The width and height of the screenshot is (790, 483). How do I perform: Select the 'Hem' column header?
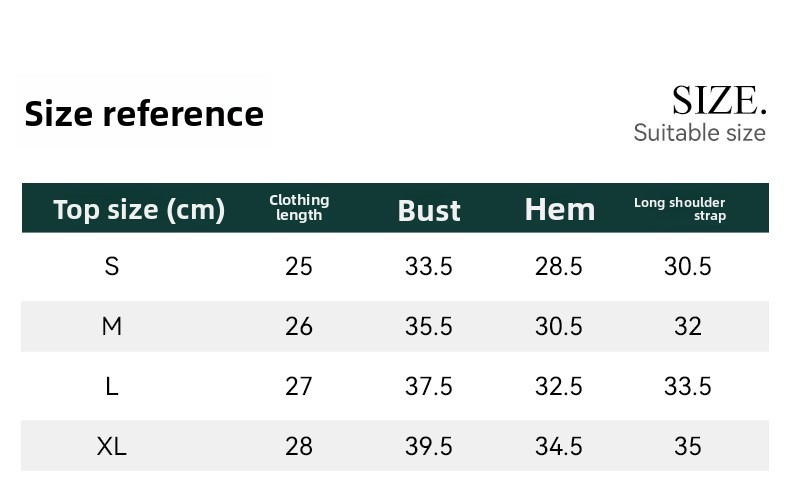pos(560,210)
